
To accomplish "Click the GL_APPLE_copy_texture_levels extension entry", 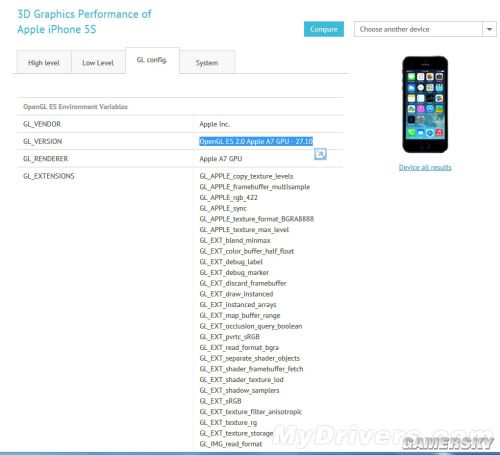I will point(246,176).
